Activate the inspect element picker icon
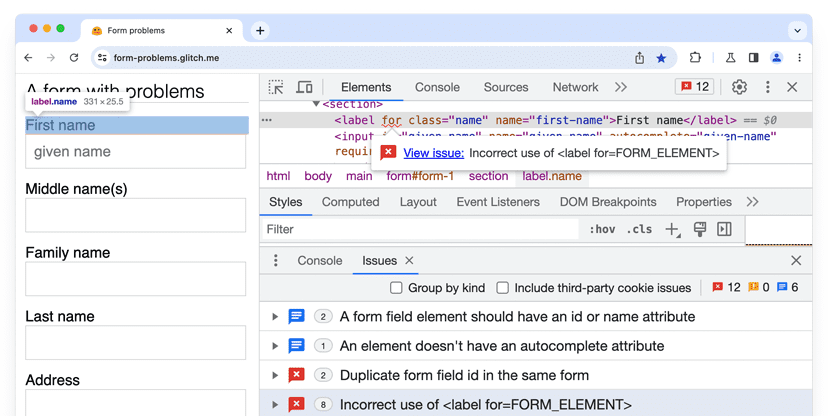Image resolution: width=828 pixels, height=416 pixels. 276,88
